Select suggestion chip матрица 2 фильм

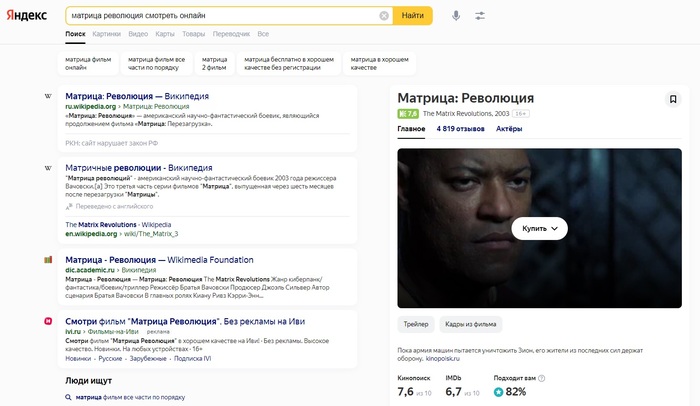(214, 63)
